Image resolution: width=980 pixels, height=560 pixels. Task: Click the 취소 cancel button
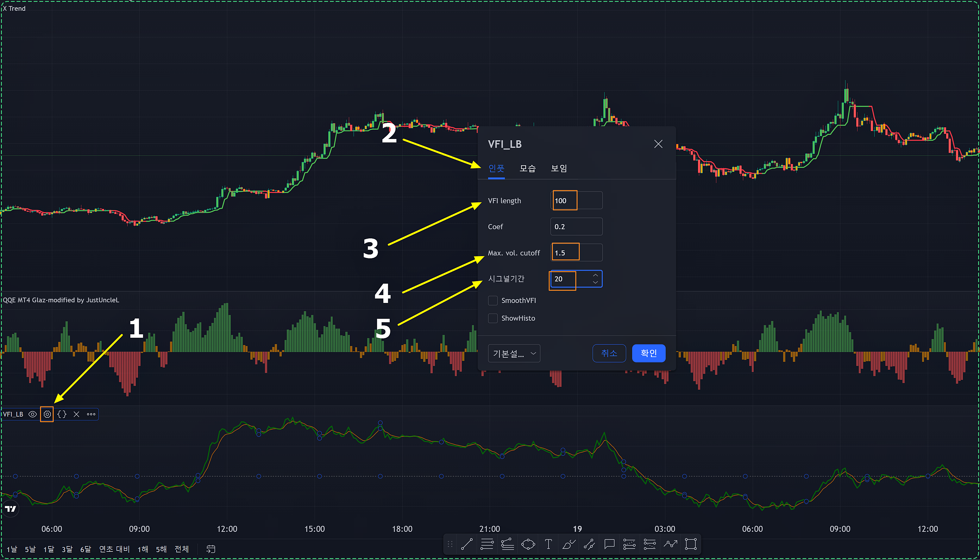coord(609,354)
